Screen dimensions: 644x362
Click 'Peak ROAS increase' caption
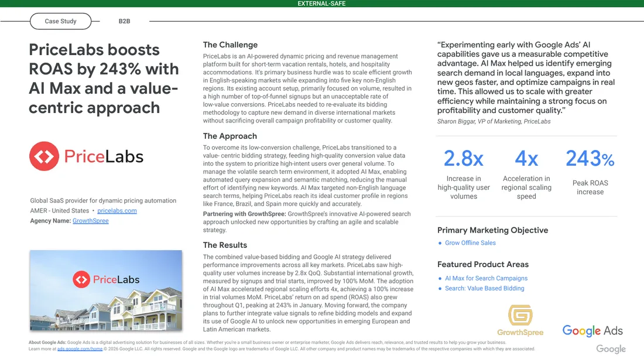[590, 187]
